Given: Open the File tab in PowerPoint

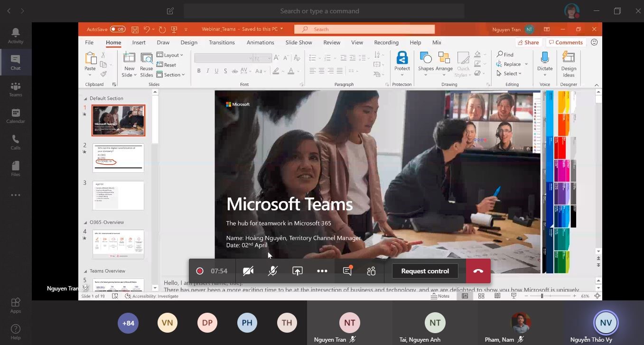Looking at the screenshot, I should [89, 42].
